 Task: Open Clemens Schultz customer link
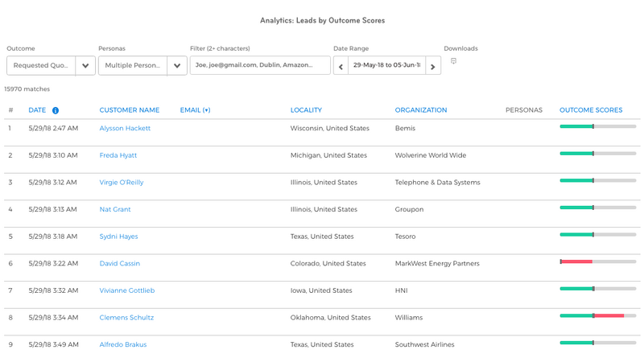click(126, 318)
